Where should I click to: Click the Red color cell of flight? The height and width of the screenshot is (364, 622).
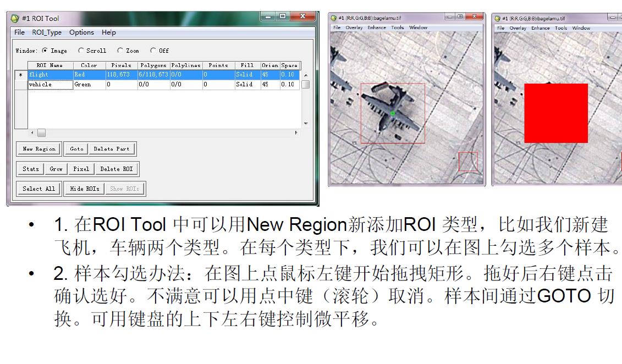[x=90, y=75]
